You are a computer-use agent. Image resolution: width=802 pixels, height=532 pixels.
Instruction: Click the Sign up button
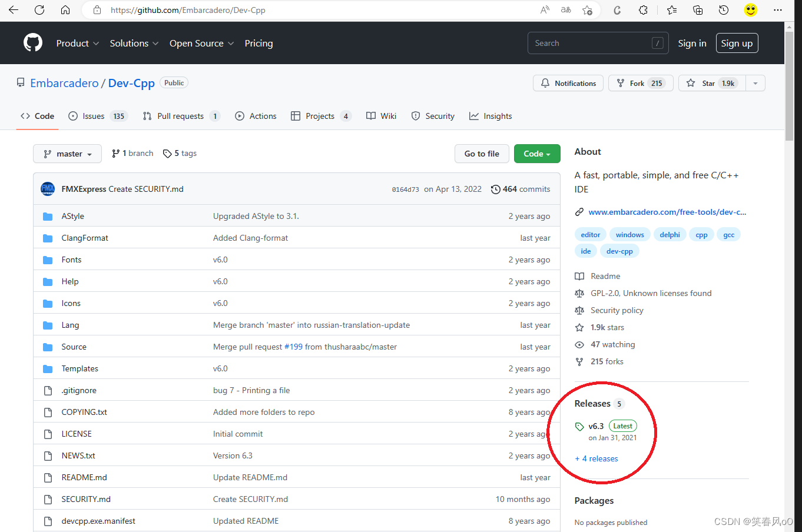click(x=737, y=43)
